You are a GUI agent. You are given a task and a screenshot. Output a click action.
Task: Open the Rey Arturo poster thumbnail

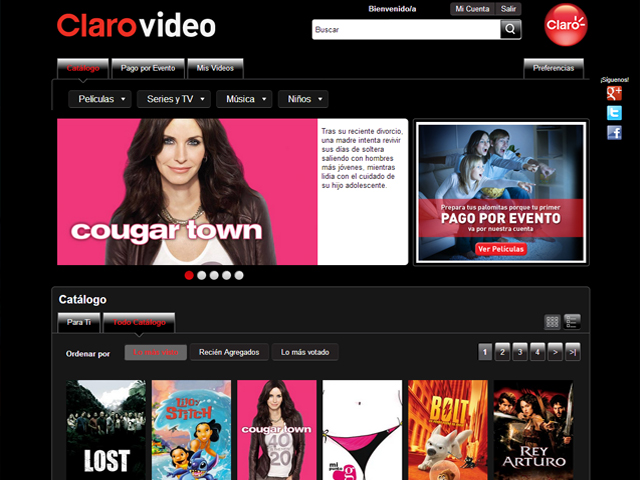click(x=533, y=430)
